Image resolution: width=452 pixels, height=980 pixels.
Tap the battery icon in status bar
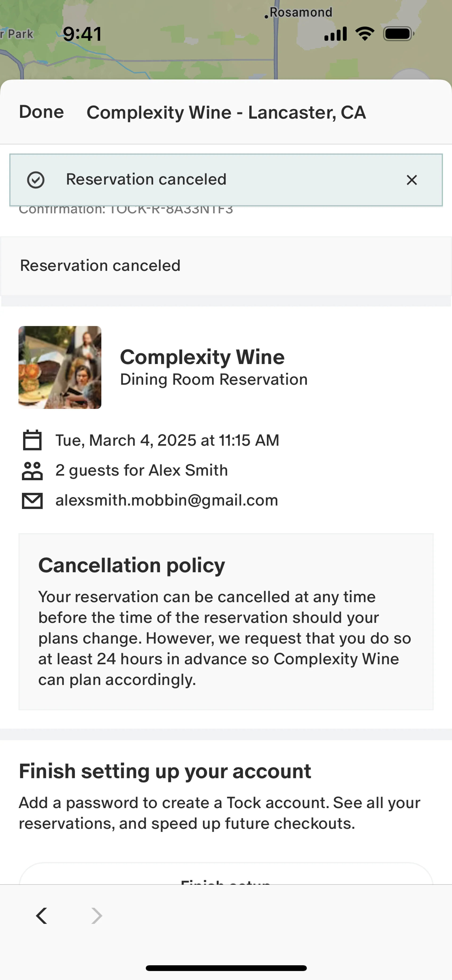click(x=398, y=34)
